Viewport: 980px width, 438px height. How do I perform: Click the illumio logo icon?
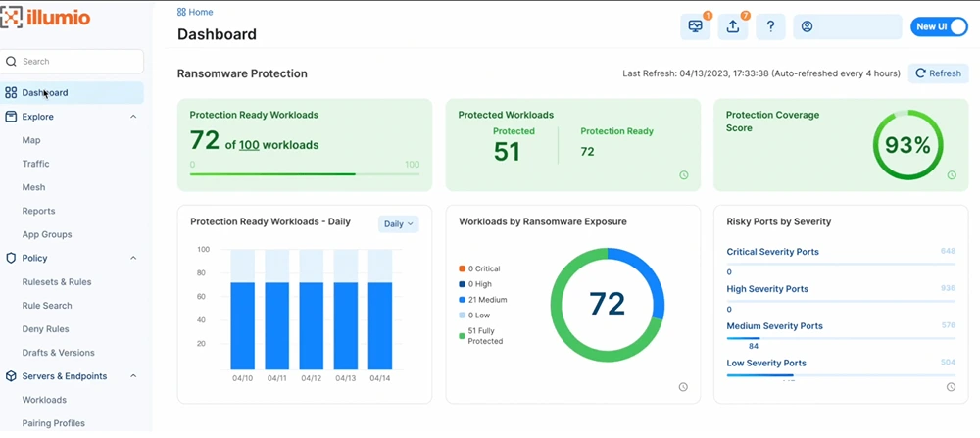(x=12, y=18)
